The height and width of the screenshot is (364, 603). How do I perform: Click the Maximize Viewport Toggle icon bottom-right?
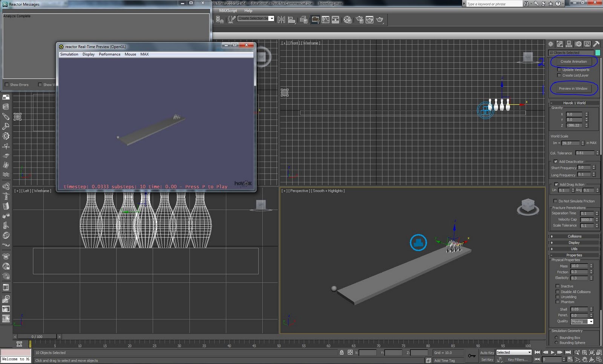599,359
